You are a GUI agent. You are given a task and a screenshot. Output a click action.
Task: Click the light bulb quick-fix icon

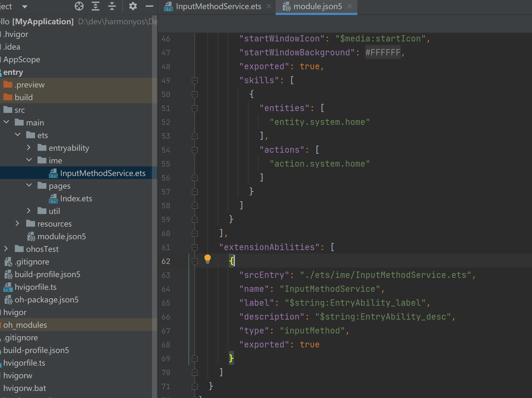click(x=207, y=259)
